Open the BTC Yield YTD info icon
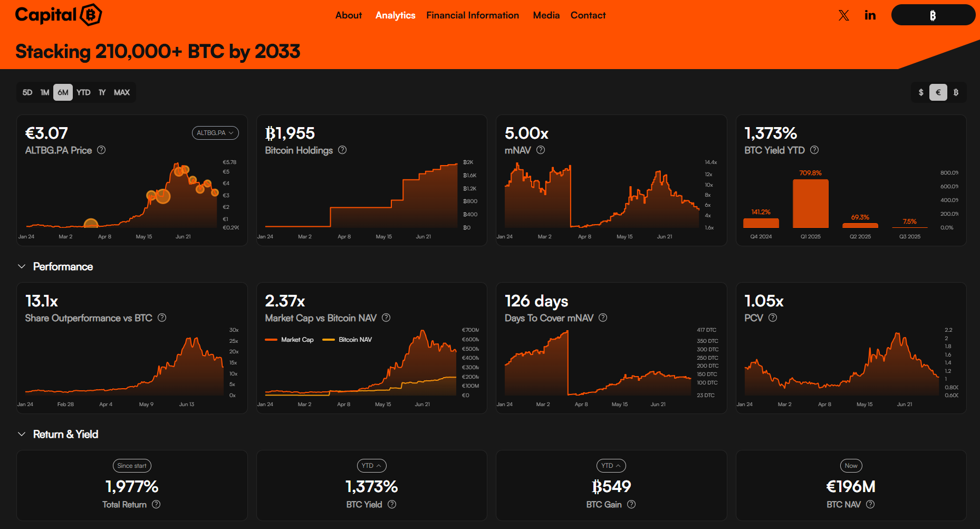The width and height of the screenshot is (980, 529). point(814,150)
